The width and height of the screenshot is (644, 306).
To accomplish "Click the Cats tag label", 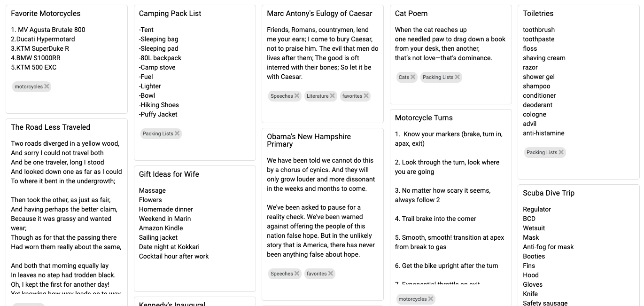I will 404,77.
